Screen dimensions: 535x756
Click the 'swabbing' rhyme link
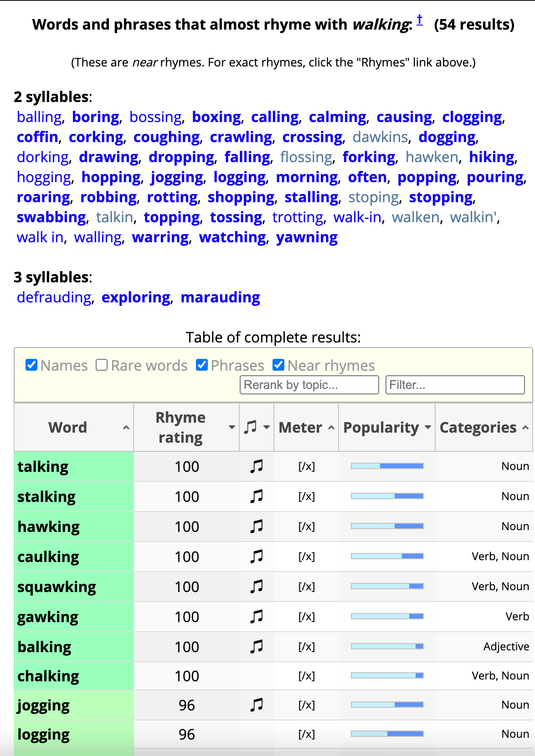point(51,217)
